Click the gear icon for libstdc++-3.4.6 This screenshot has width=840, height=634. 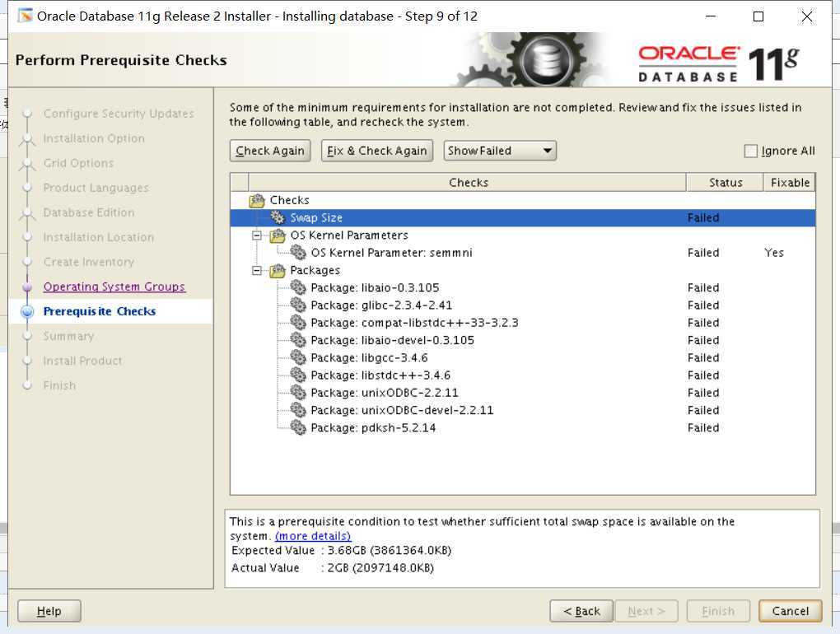coord(298,375)
